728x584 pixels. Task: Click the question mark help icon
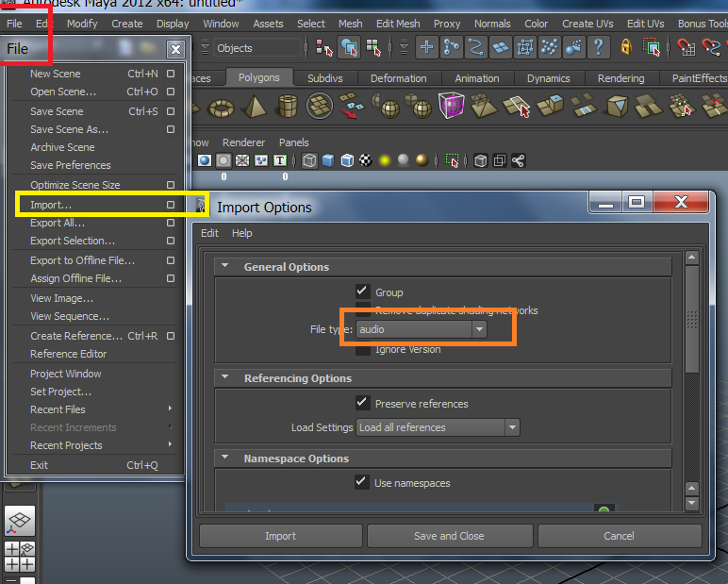point(599,47)
